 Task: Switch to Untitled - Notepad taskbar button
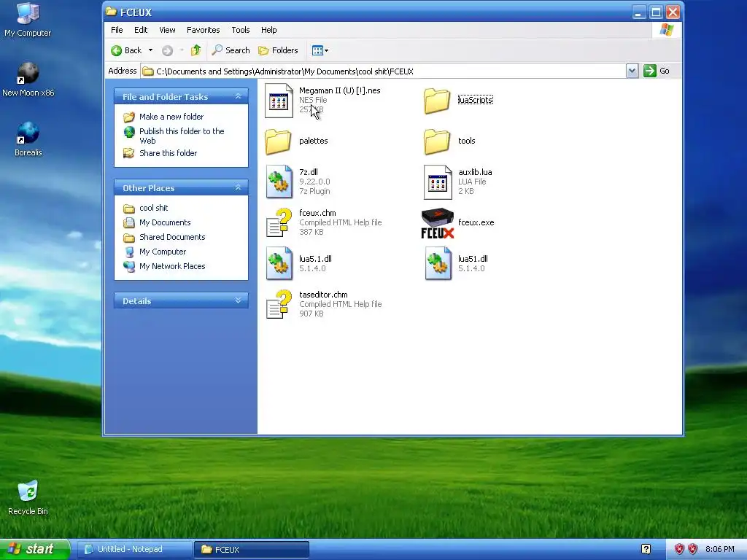(x=135, y=550)
